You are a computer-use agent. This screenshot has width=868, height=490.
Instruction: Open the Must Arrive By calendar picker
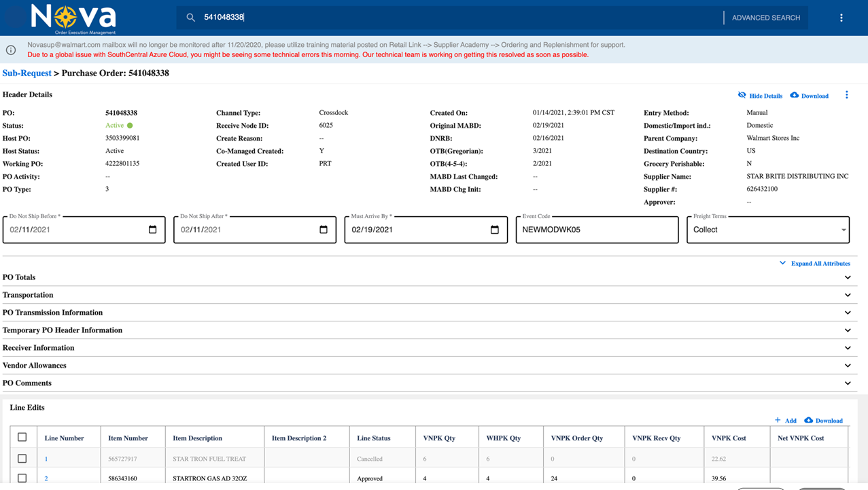(x=495, y=230)
